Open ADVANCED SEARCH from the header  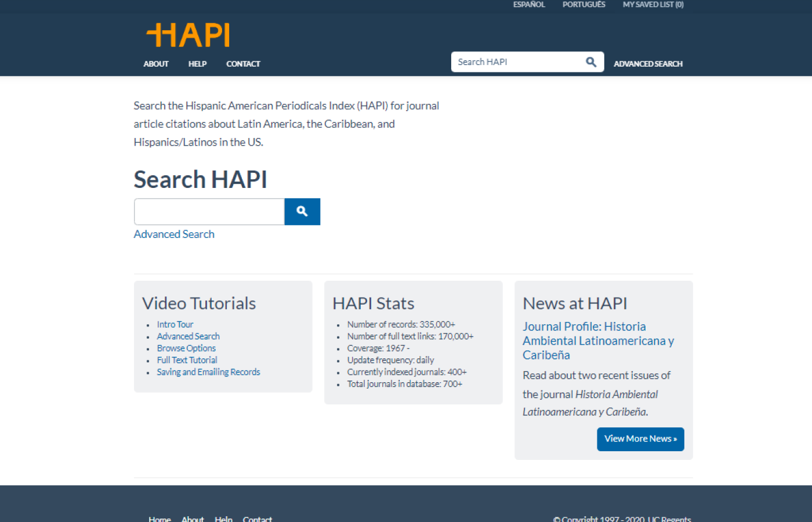pos(648,64)
